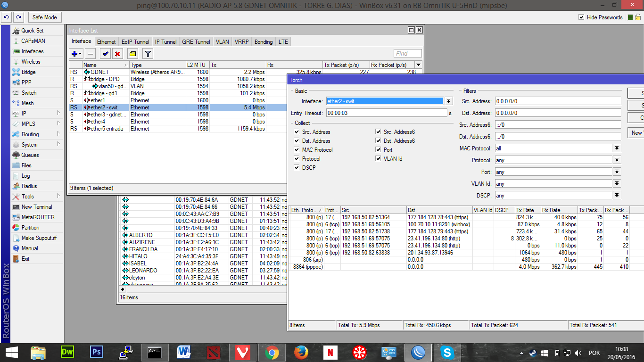Switch to the LTE tab
The width and height of the screenshot is (644, 362).
283,42
